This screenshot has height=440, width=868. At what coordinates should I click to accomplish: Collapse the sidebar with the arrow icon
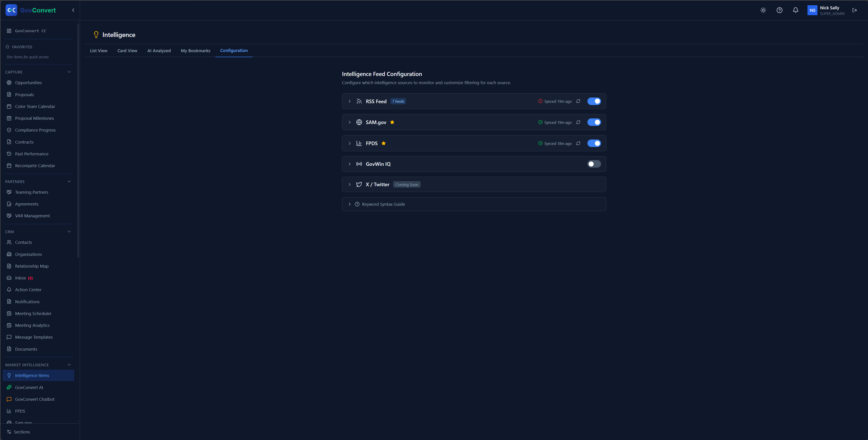[x=73, y=10]
